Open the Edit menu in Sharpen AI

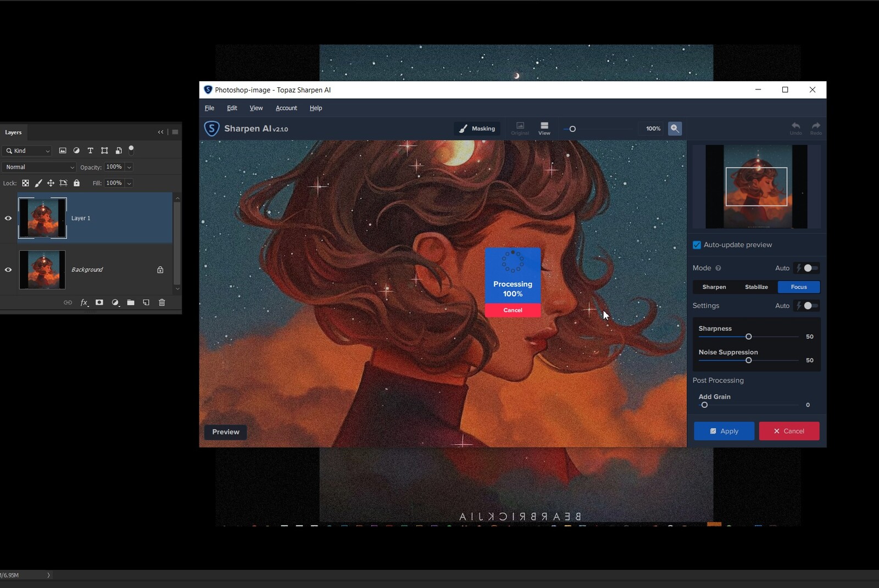pos(232,108)
